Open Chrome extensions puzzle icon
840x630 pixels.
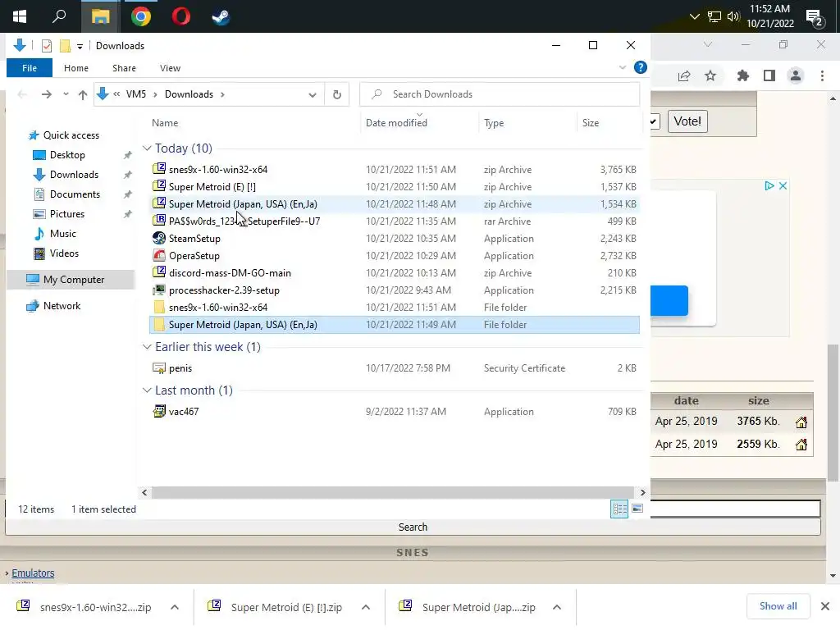tap(742, 76)
